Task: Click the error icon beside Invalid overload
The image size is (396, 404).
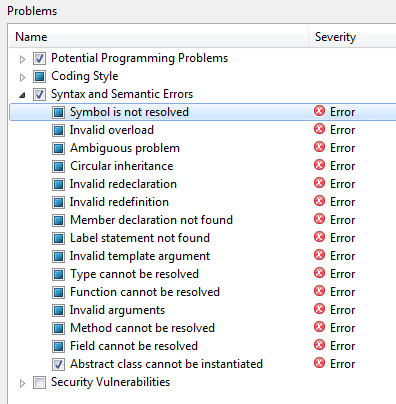Action: coord(319,129)
